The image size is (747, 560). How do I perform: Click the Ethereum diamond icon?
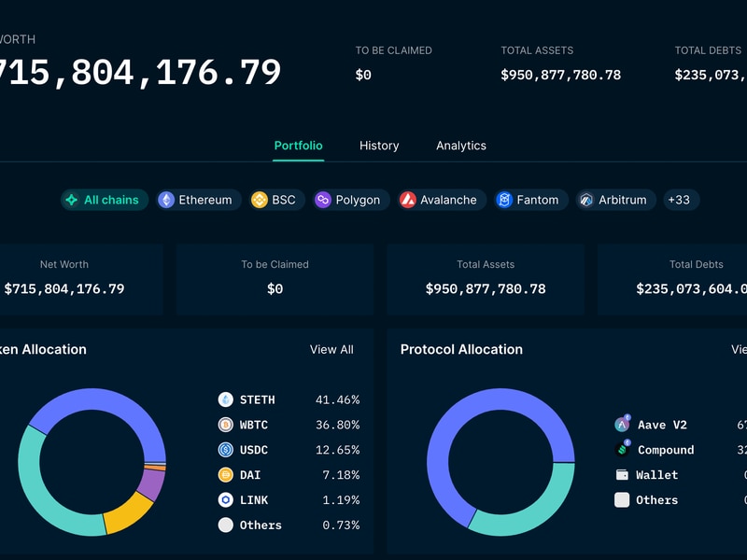coord(166,200)
